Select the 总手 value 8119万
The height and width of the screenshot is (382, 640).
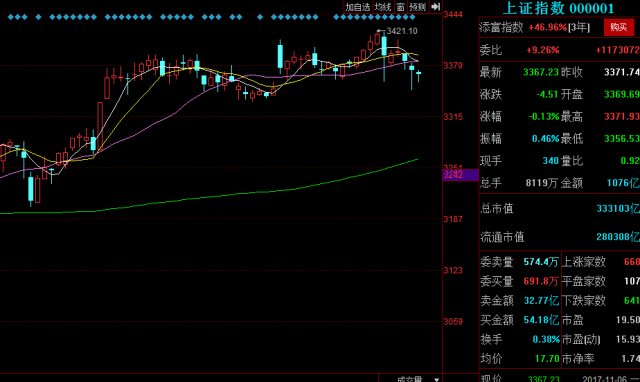point(541,183)
